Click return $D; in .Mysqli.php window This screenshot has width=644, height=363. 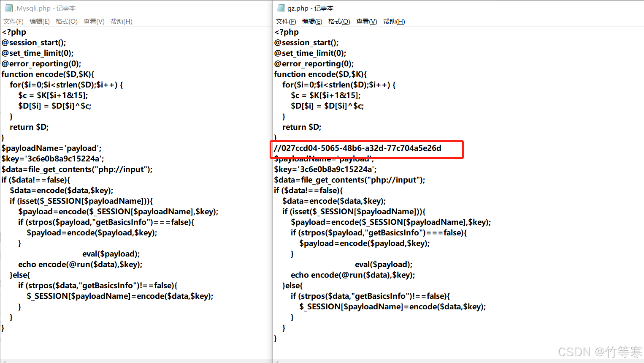(x=30, y=127)
